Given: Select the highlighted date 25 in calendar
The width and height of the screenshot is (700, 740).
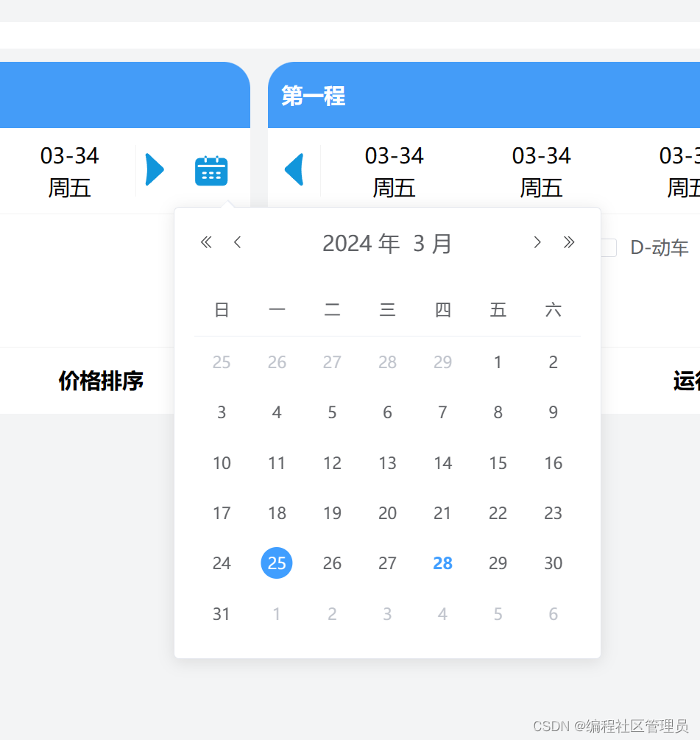Looking at the screenshot, I should click(x=277, y=563).
